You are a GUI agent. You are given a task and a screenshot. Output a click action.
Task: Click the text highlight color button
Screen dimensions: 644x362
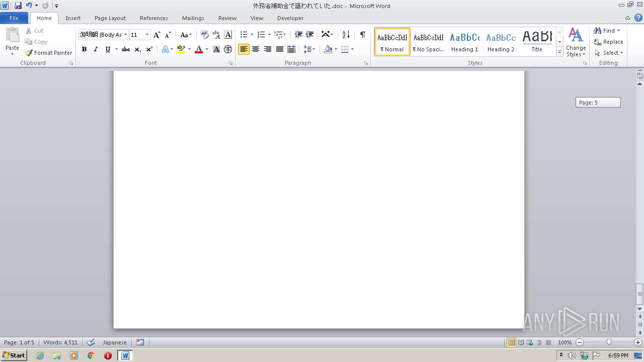[x=181, y=49]
